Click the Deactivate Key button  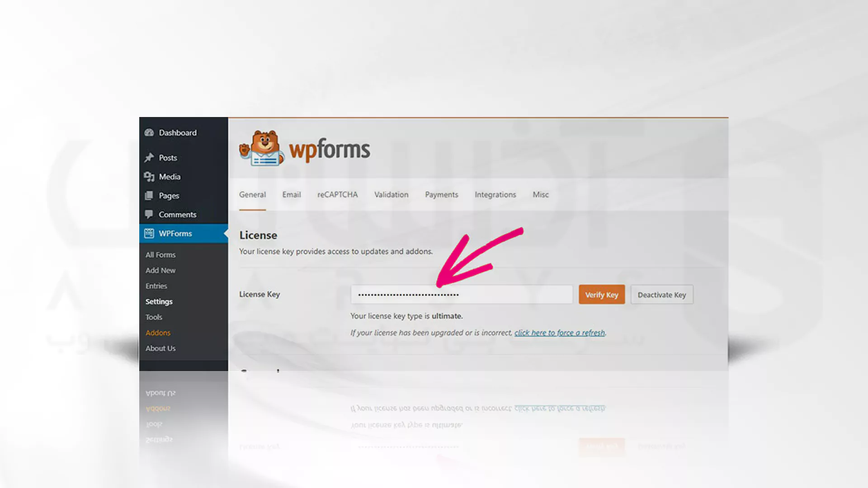click(662, 294)
